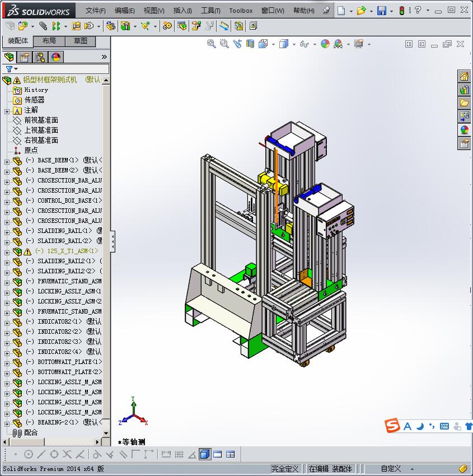Open the 编辑(E) menu
Screen dimensions: 473x476
tap(124, 11)
